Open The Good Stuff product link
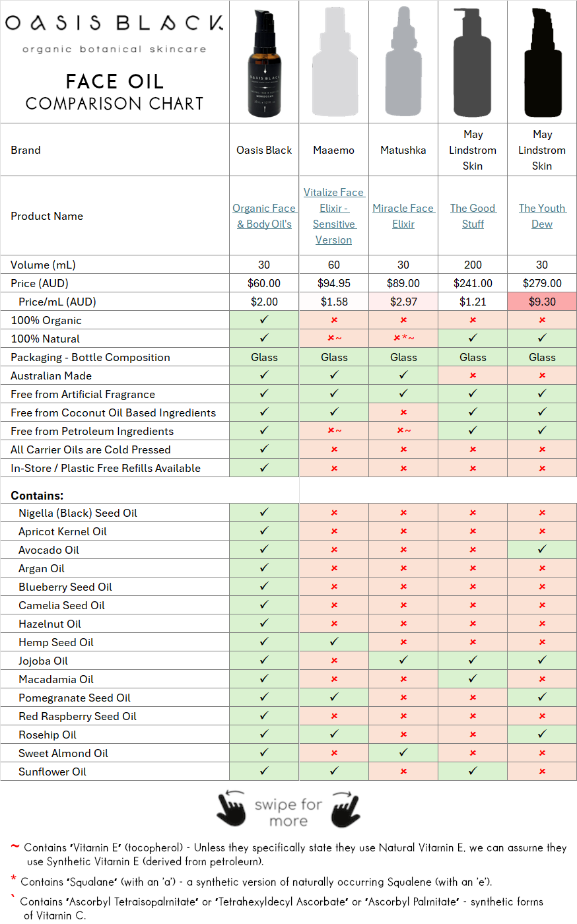Image resolution: width=577 pixels, height=924 pixels. click(473, 216)
